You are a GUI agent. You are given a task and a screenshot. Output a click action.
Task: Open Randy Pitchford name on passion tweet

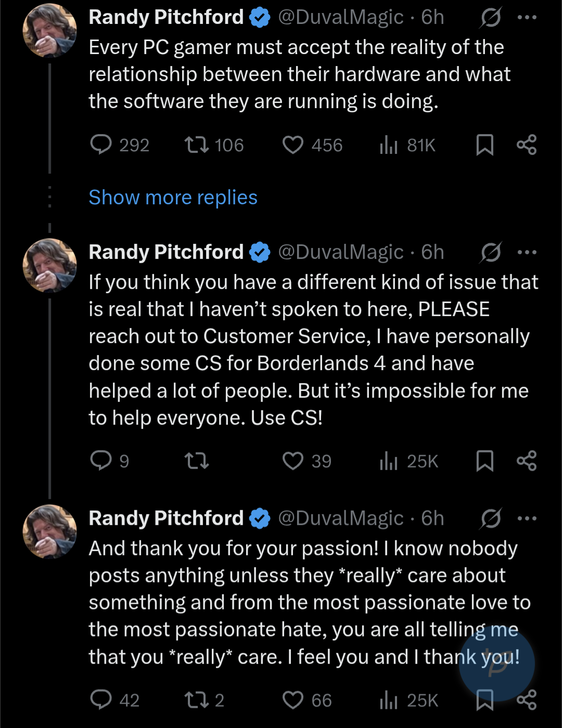point(166,518)
